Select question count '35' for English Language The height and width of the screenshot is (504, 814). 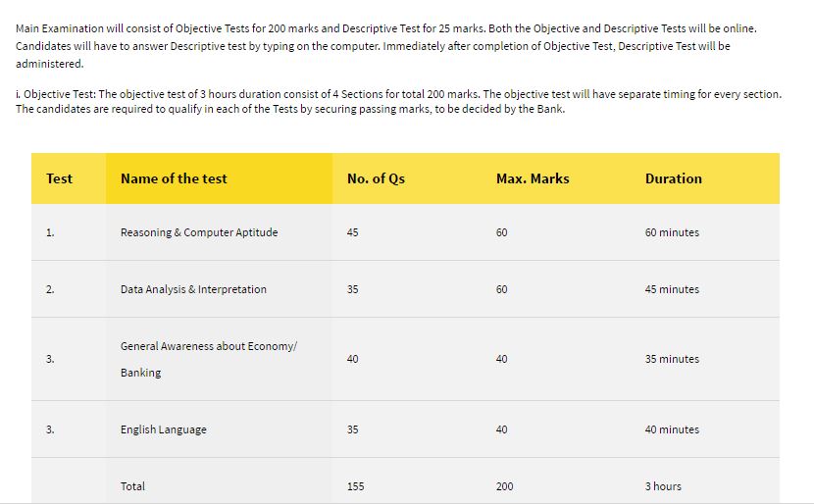click(352, 429)
